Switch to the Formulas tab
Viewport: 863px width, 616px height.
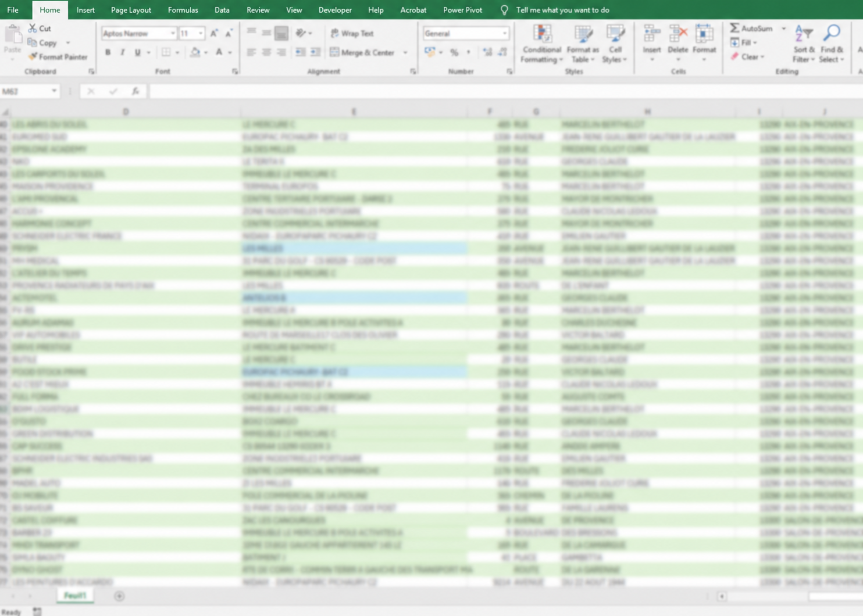(183, 10)
